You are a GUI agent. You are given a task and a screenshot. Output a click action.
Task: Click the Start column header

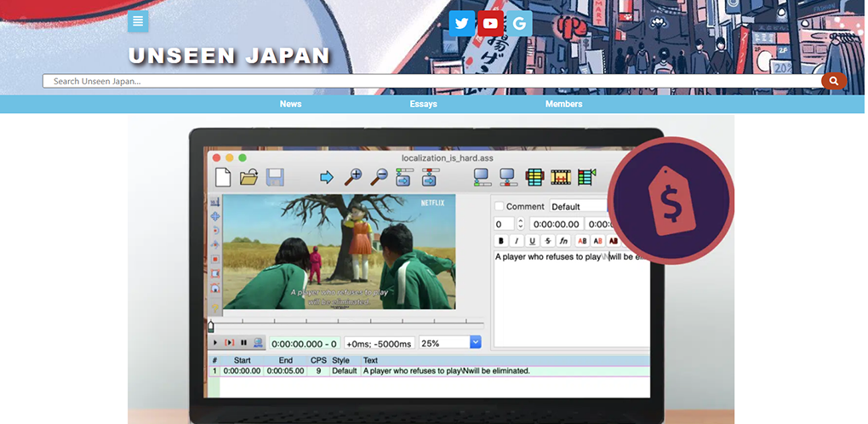click(x=242, y=360)
